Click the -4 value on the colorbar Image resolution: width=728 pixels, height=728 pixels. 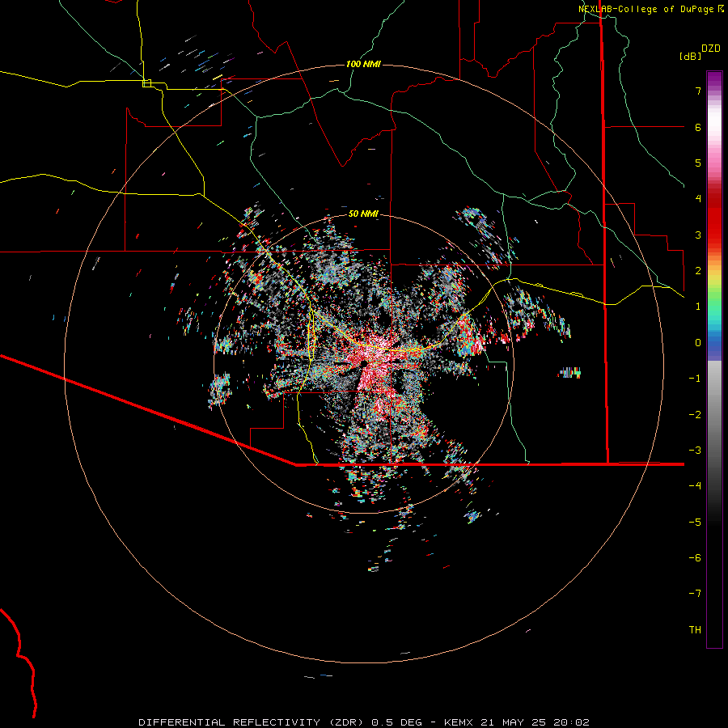(x=695, y=486)
